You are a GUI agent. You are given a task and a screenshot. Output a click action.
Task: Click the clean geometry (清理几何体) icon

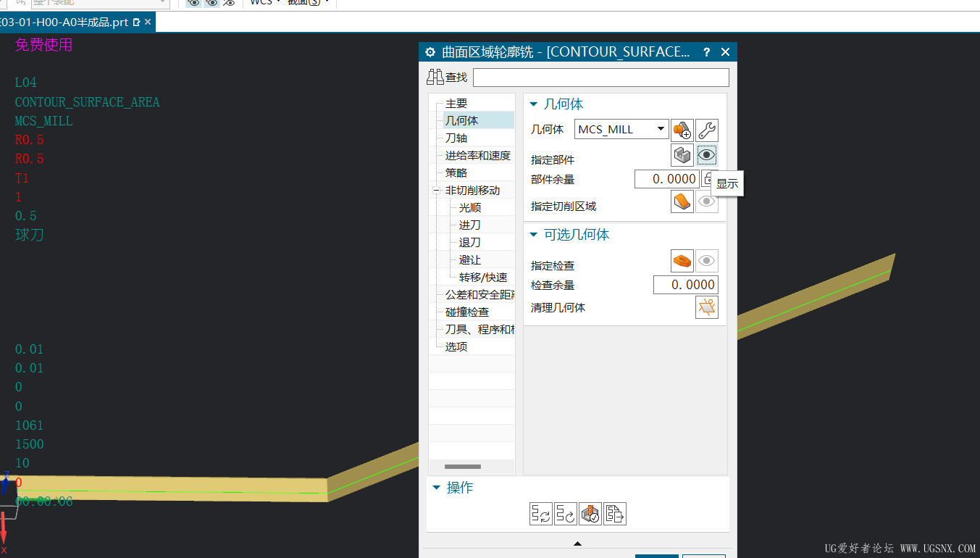[707, 307]
